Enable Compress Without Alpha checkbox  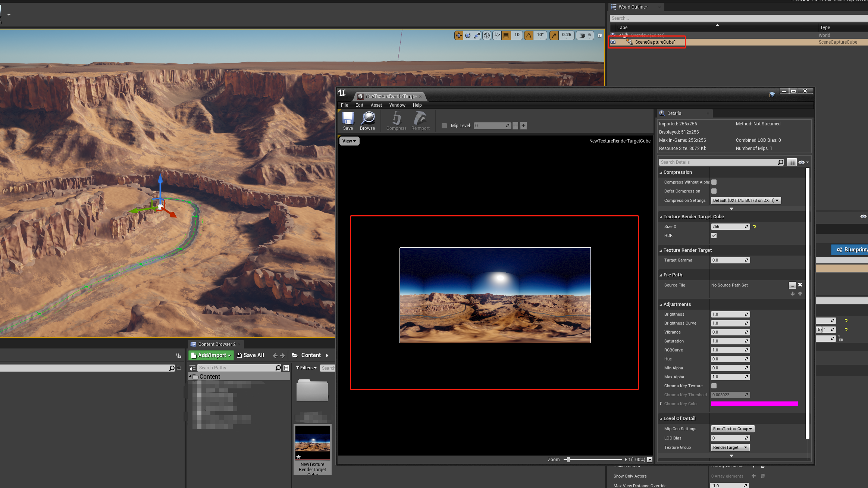[714, 182]
